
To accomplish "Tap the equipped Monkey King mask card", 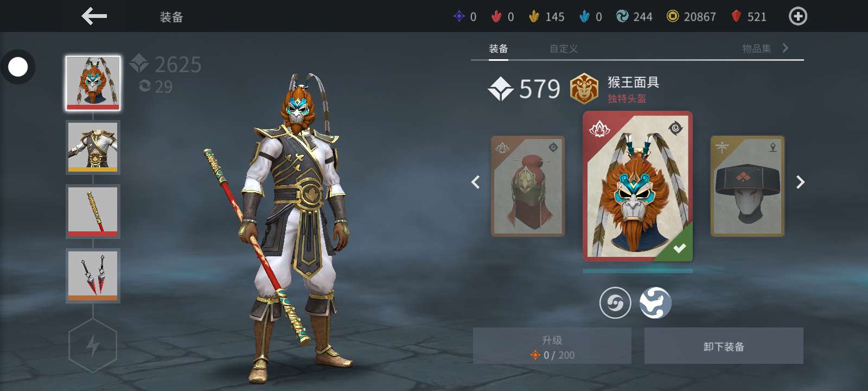I will pos(637,186).
